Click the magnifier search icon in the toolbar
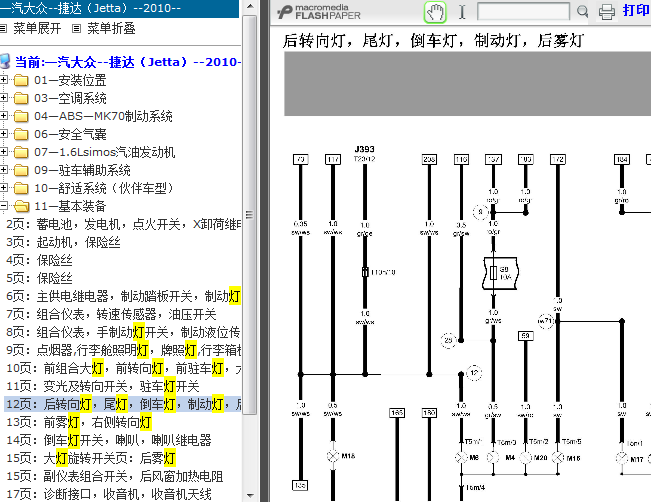651x502 pixels. [582, 12]
